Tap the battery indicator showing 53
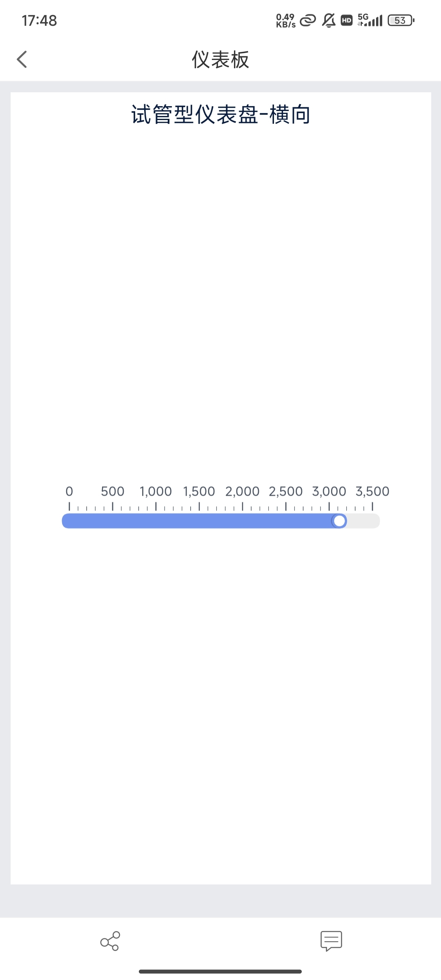Image resolution: width=441 pixels, height=980 pixels. pyautogui.click(x=401, y=20)
